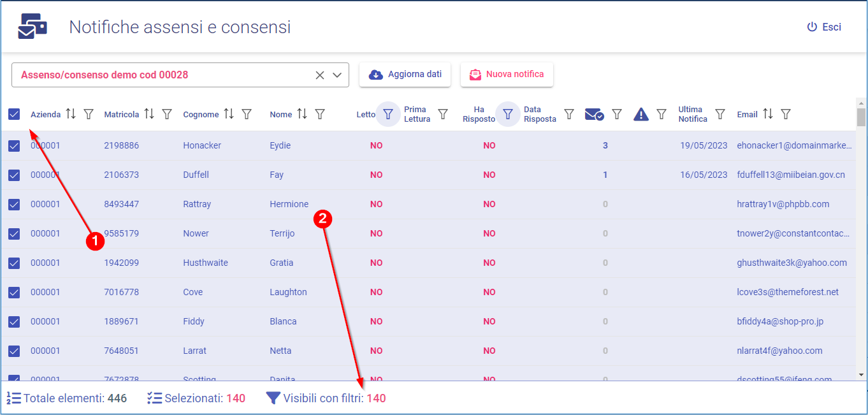868x415 pixels.
Task: Click the active filter icon for Ha Risposto
Action: click(508, 114)
